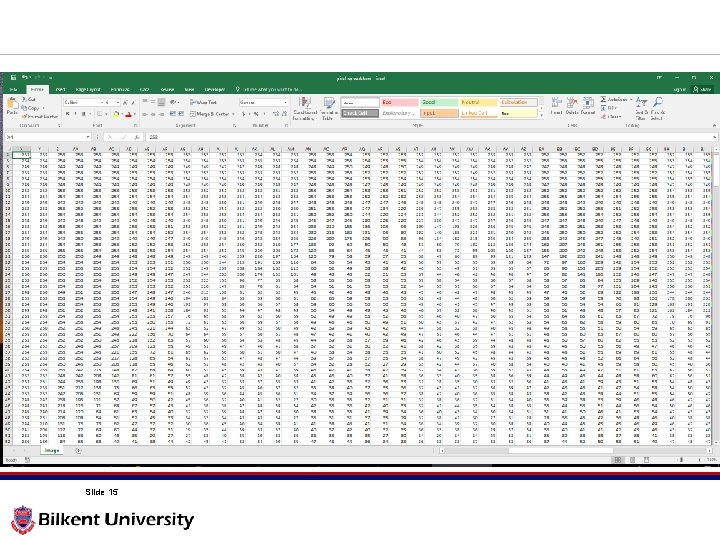Click Increase Indent icon
Image resolution: width=720 pixels, height=540 pixels.
(181, 114)
